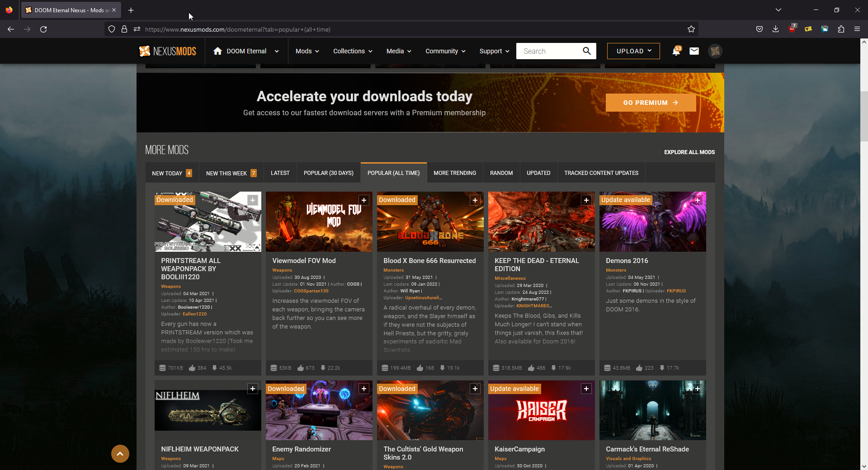Track NIFLHEIM WEAPONPACK with plus button
The image size is (868, 470).
tap(253, 389)
